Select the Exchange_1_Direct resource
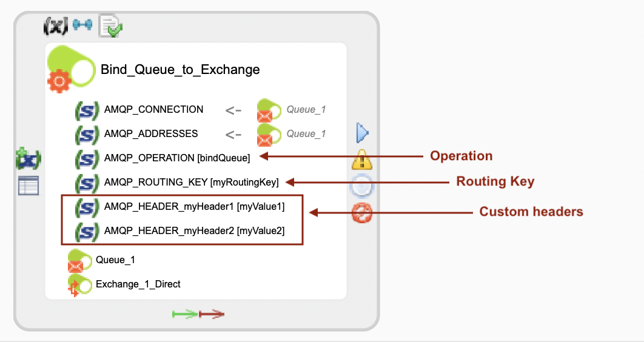Image resolution: width=644 pixels, height=342 pixels. point(138,284)
